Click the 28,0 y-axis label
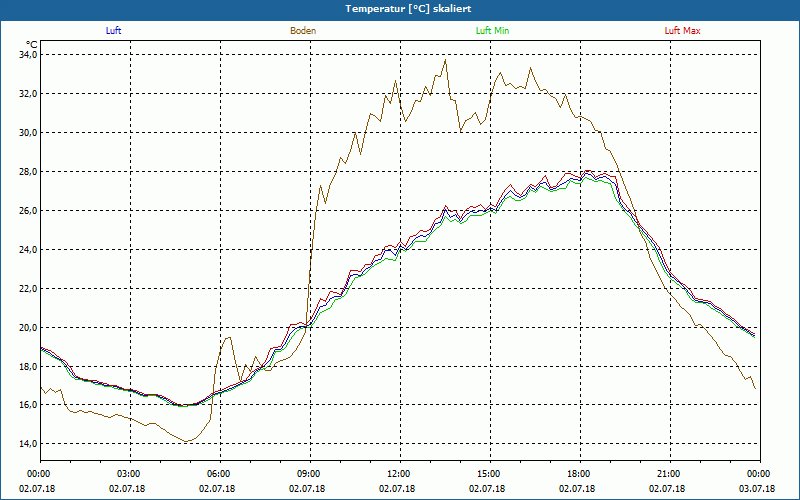 pos(28,171)
